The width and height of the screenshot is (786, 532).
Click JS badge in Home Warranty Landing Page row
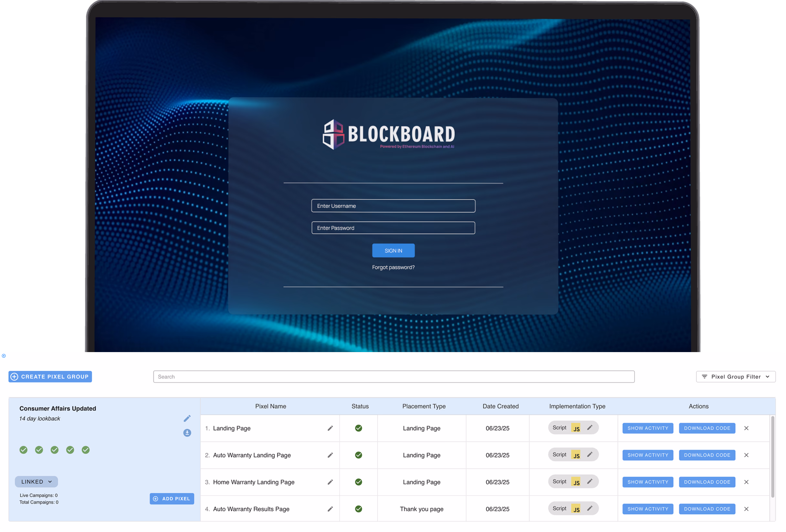(576, 482)
